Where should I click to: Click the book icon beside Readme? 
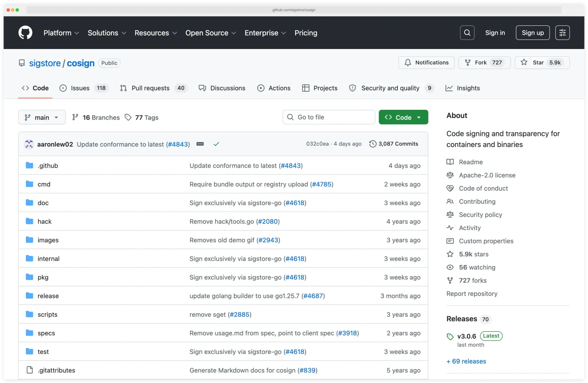point(450,162)
